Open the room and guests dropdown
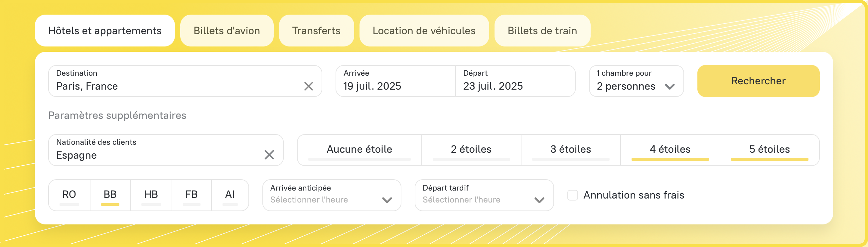The image size is (868, 247). 636,81
